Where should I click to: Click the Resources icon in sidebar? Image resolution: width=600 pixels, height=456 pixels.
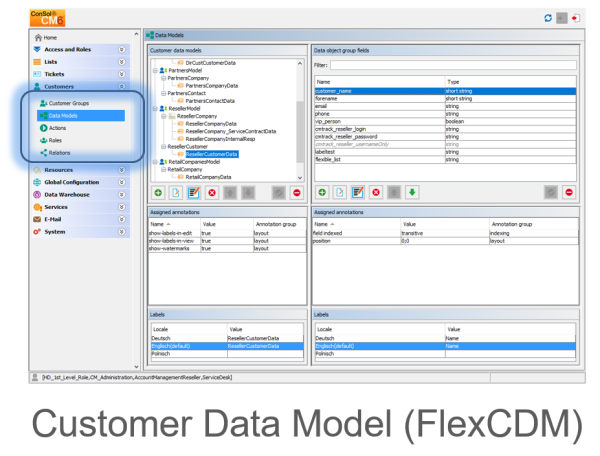37,170
